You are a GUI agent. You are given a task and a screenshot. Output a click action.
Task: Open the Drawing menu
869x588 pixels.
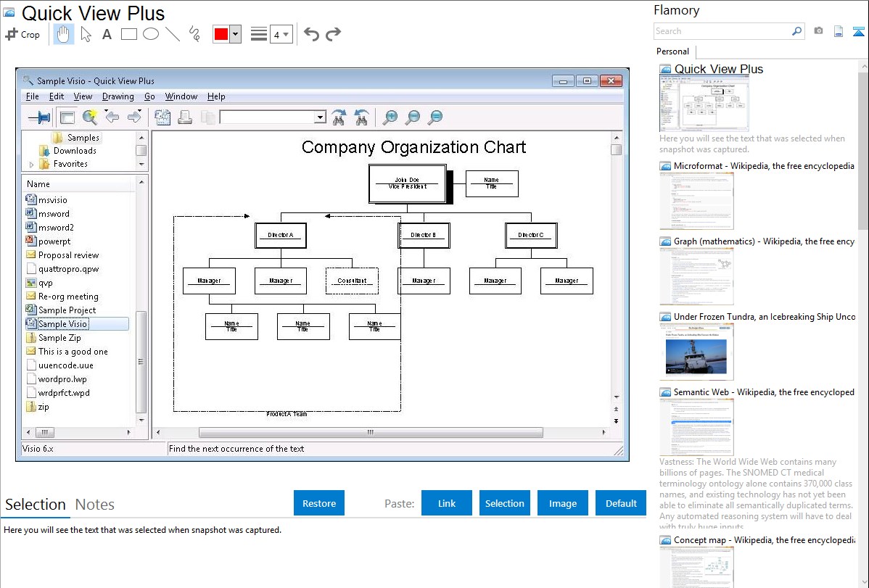click(118, 96)
